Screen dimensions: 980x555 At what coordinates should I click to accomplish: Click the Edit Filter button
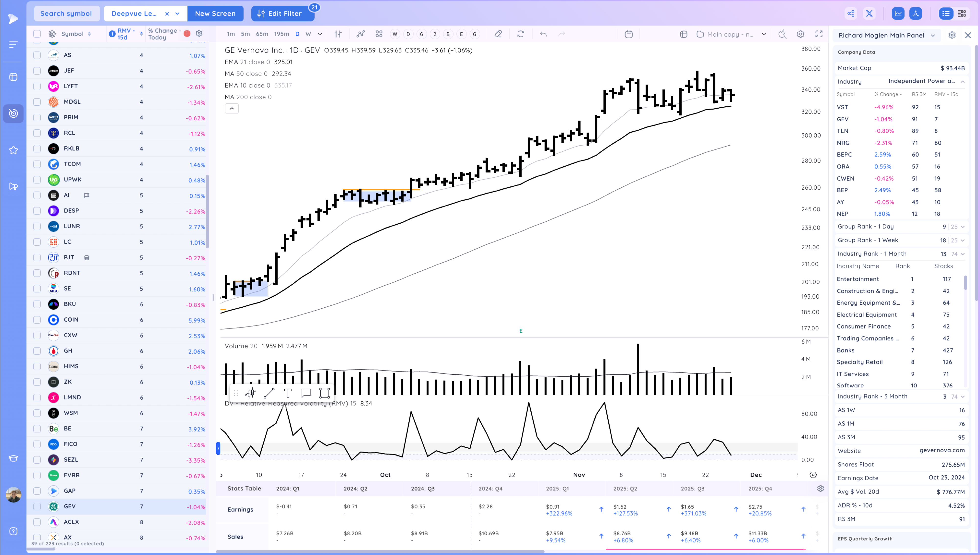[283, 14]
